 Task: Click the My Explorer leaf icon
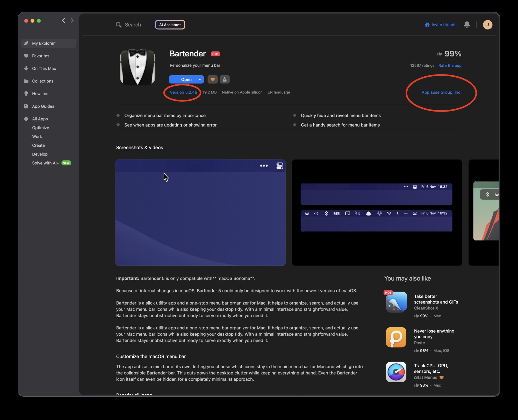point(26,43)
